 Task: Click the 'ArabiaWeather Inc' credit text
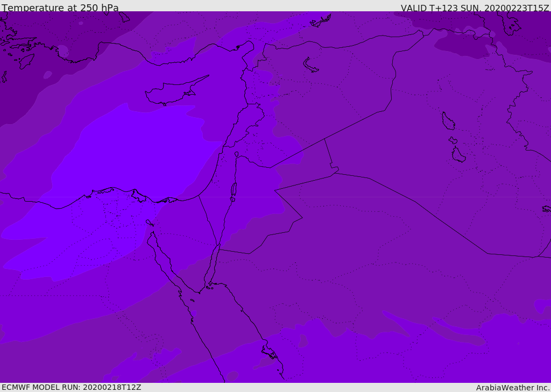pos(512,388)
